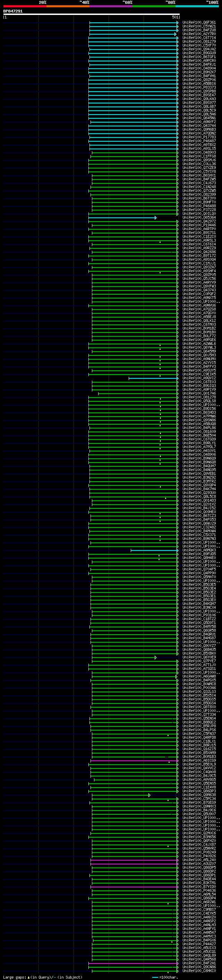Image resolution: width=222 pixels, height=980 pixels.
Task: Click the cyan alignment bar for A9QVI2
Action: click(153, 379)
